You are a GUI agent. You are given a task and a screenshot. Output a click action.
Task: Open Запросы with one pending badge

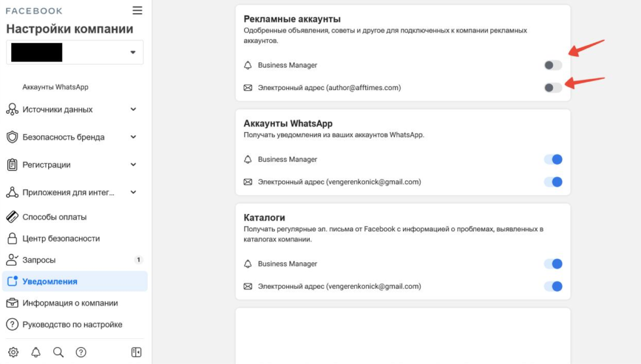click(75, 260)
